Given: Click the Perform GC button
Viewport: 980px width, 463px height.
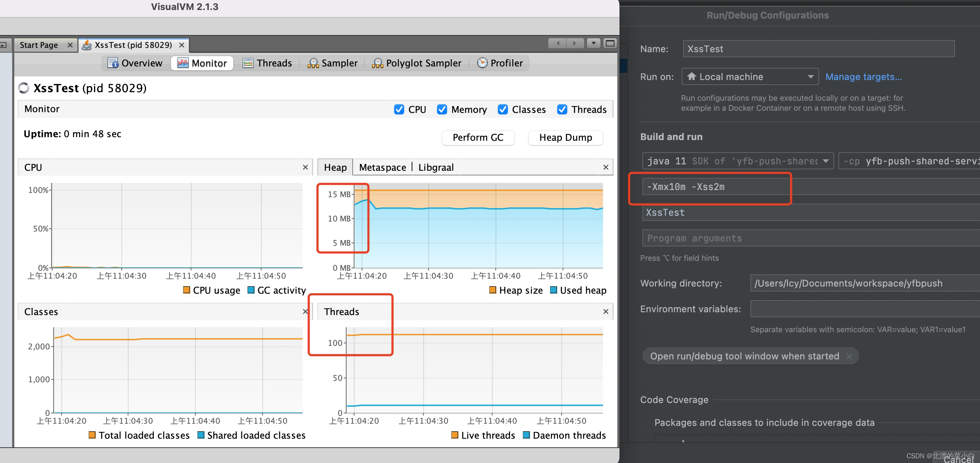Looking at the screenshot, I should (x=478, y=137).
